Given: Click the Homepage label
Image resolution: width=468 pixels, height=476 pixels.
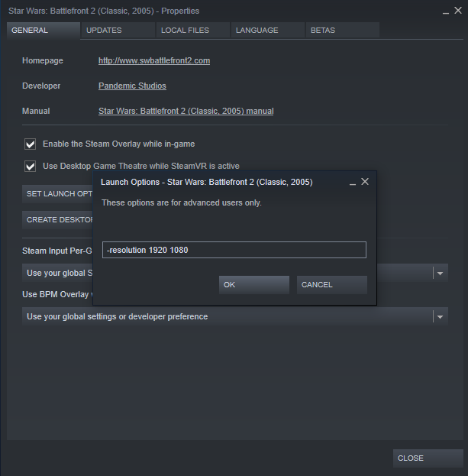Looking at the screenshot, I should pos(43,60).
